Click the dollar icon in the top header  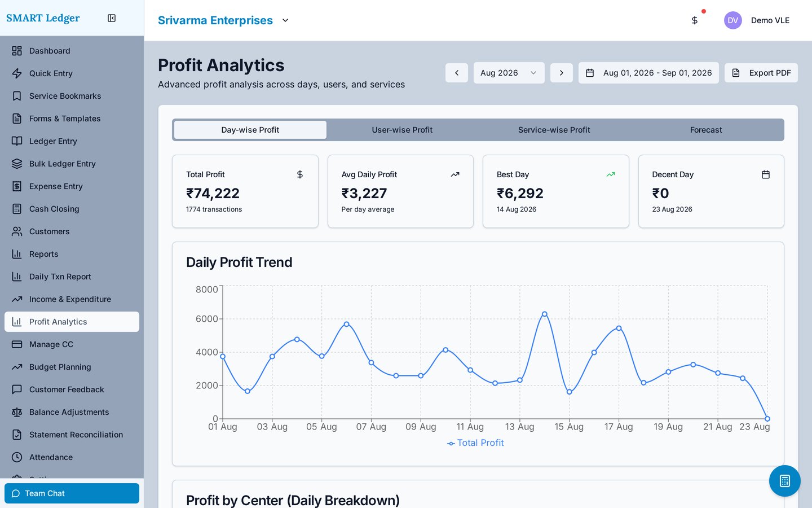[x=695, y=20]
